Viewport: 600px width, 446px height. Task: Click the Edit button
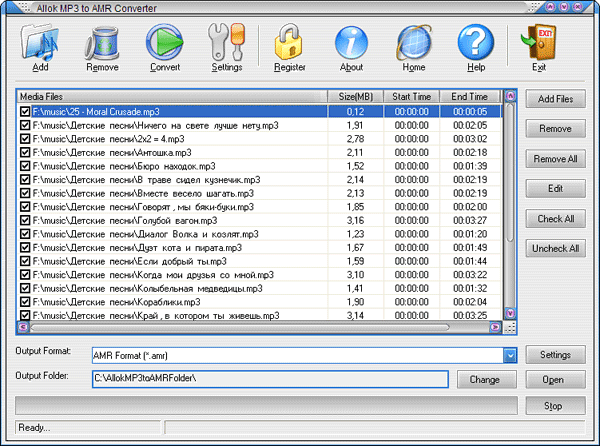tap(555, 189)
